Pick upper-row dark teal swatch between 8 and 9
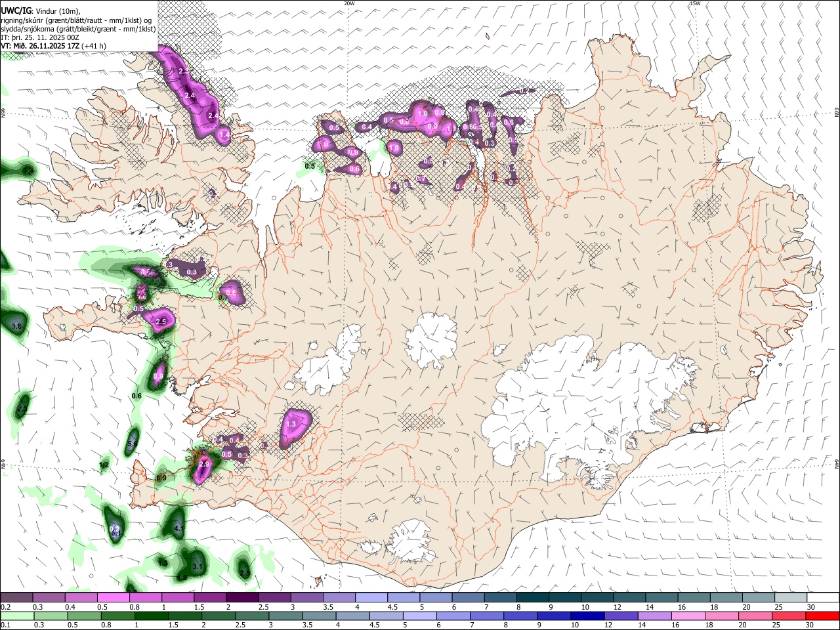Screen dimensions: 840x630 pos(532,598)
